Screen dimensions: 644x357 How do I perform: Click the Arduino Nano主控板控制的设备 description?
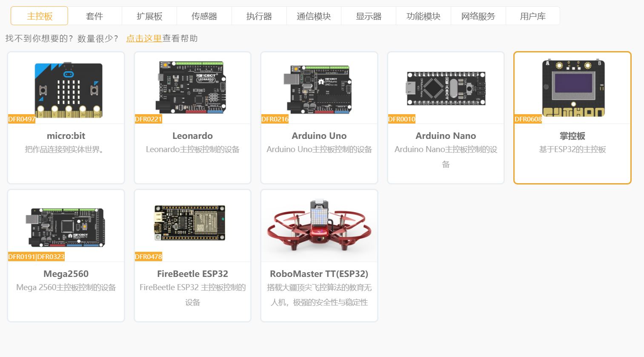pyautogui.click(x=446, y=157)
